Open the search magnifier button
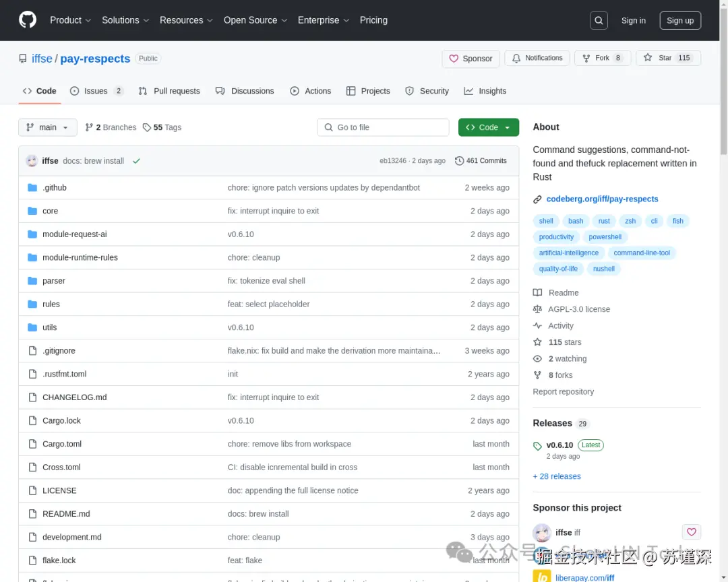The height and width of the screenshot is (582, 728). (599, 20)
